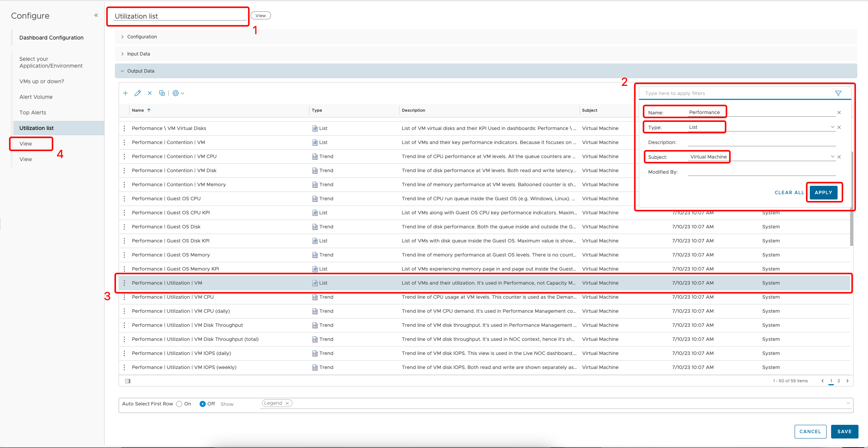Screen dimensions: 868x448
Task: Click the View button next to Utilization list name
Action: coord(261,15)
